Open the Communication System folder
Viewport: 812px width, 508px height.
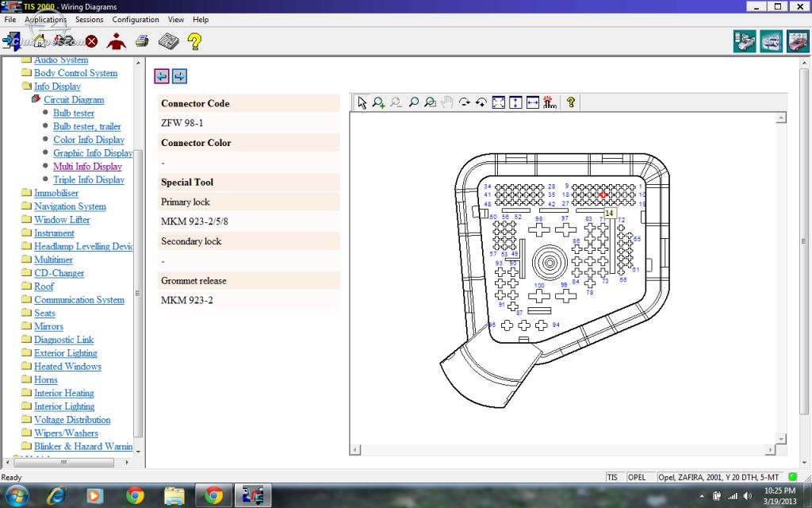(x=79, y=300)
